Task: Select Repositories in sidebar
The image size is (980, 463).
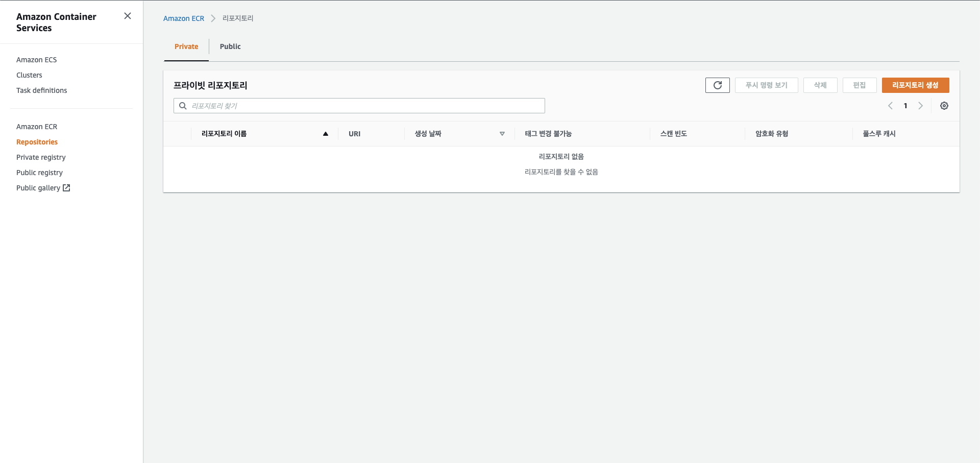Action: (37, 142)
